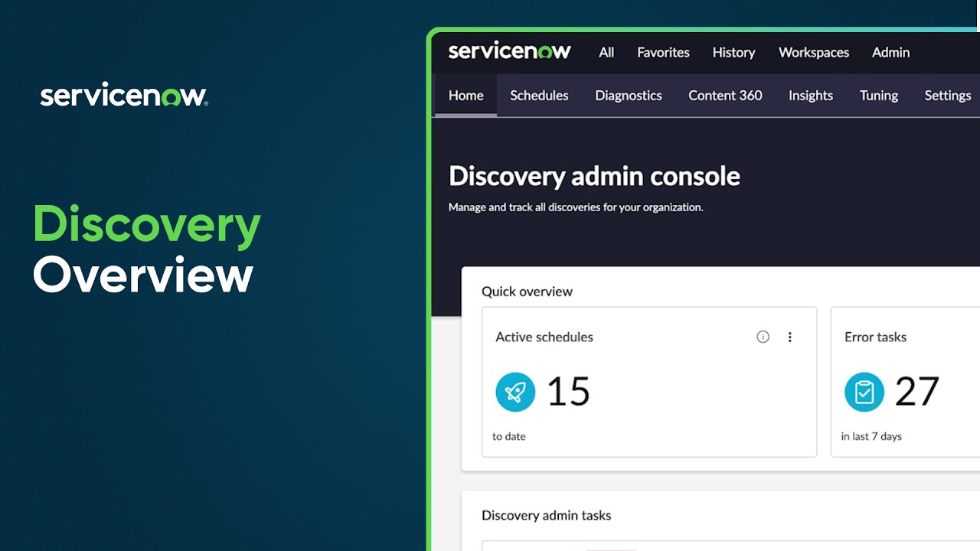Click the Discovery admin tasks section heading
Viewport: 980px width, 551px height.
(x=546, y=515)
